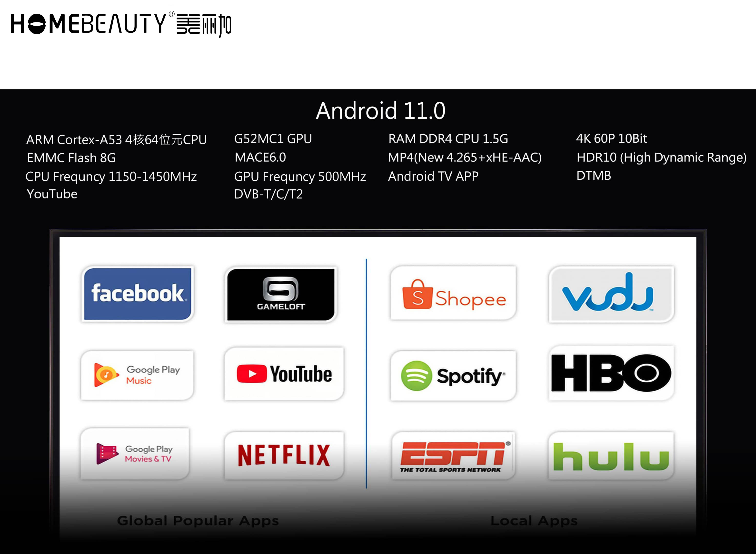Open the Facebook app tile
The width and height of the screenshot is (756, 554).
tap(138, 294)
